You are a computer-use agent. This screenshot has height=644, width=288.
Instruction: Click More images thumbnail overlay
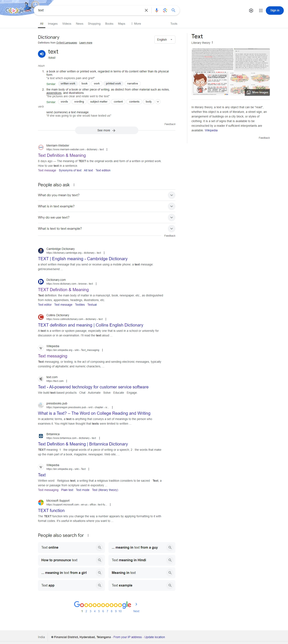(x=257, y=92)
